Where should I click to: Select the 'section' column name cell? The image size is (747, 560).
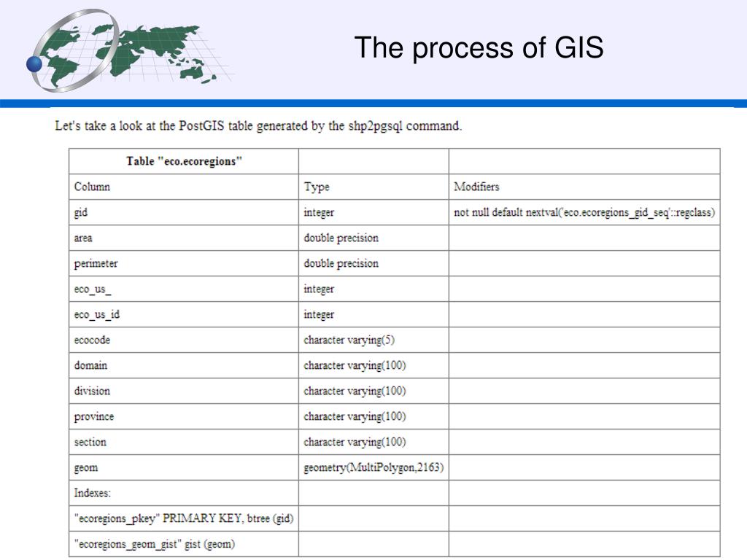pyautogui.click(x=184, y=442)
